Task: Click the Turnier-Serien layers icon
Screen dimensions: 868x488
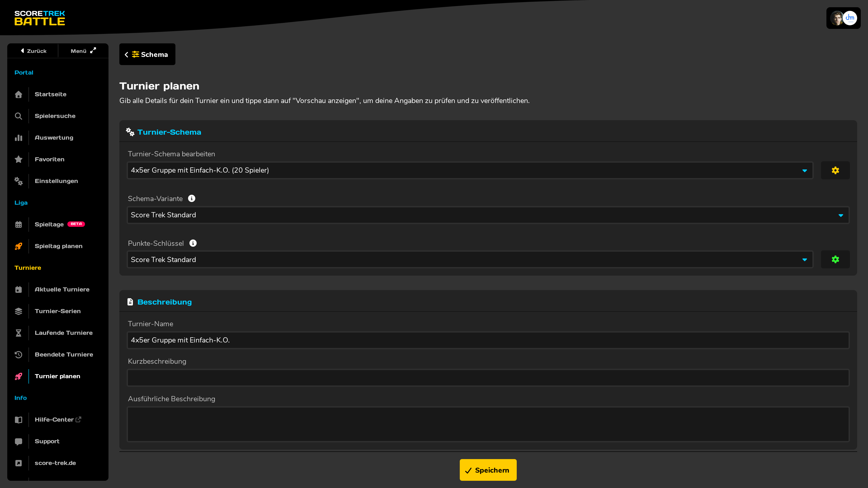Action: pos(19,311)
